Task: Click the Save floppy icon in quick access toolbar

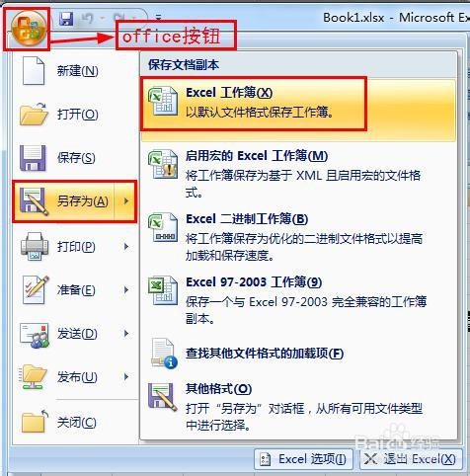Action: tap(66, 18)
